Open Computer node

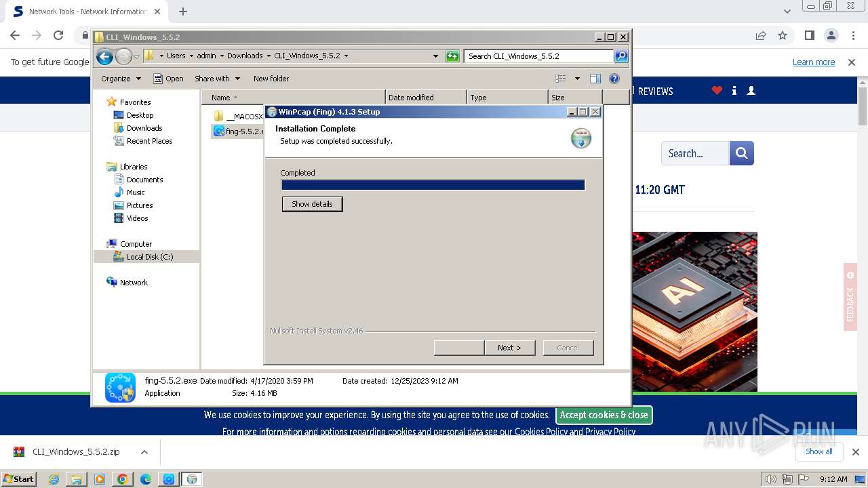pyautogui.click(x=136, y=244)
